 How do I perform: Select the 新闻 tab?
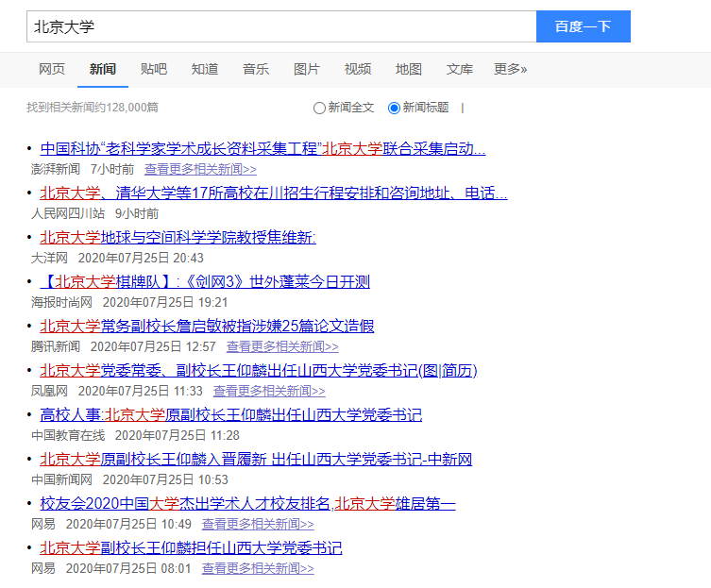coord(103,69)
